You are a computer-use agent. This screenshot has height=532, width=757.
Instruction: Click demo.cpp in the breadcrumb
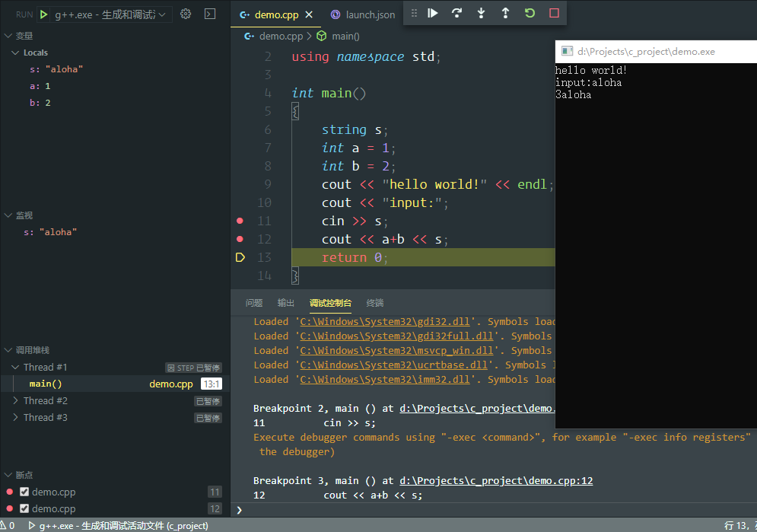coord(281,37)
